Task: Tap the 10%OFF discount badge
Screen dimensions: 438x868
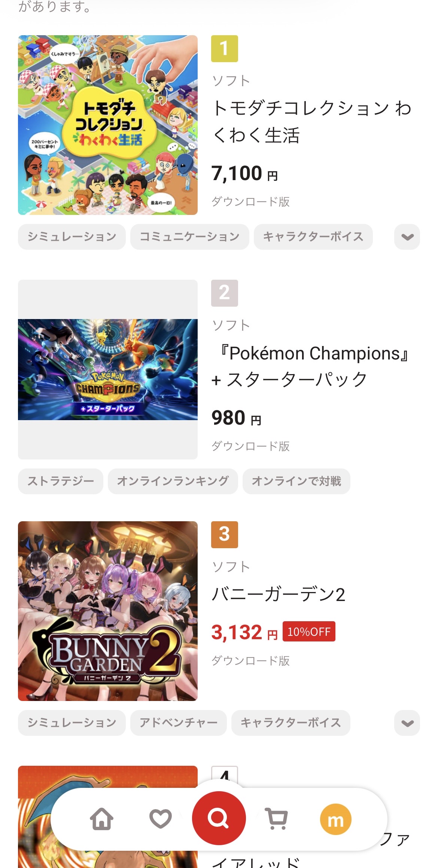Action: (309, 632)
